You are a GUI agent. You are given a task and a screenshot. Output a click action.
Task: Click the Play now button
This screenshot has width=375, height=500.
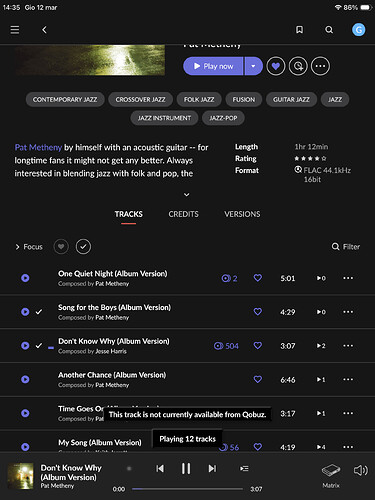pos(213,66)
